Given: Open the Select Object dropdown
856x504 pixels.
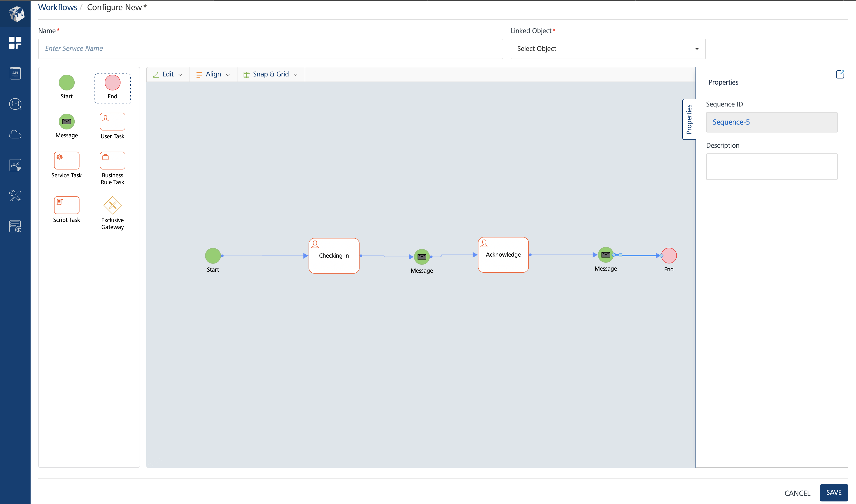Looking at the screenshot, I should click(x=608, y=49).
